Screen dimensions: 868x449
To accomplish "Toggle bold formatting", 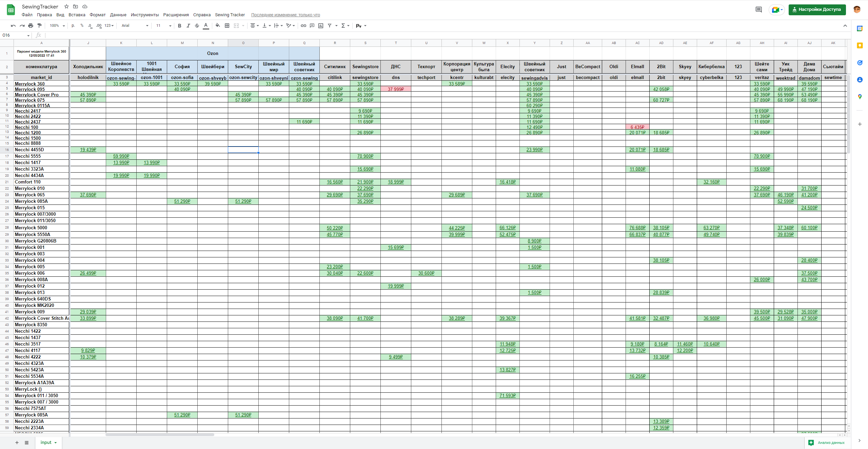I will [x=179, y=25].
